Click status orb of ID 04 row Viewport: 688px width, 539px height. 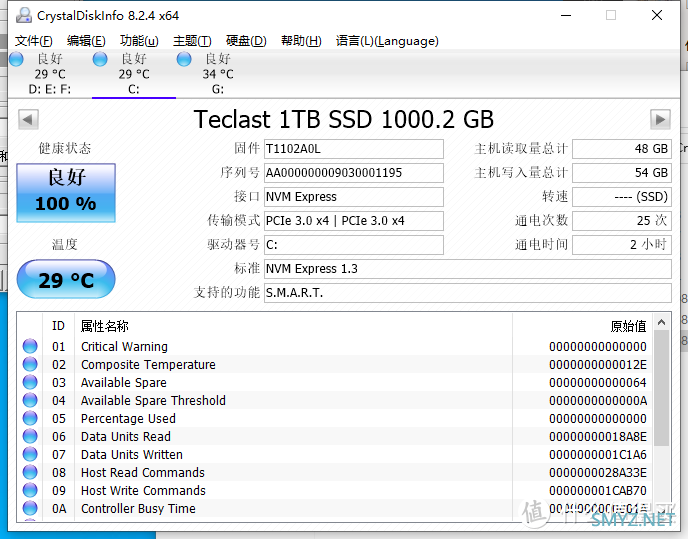coord(30,400)
